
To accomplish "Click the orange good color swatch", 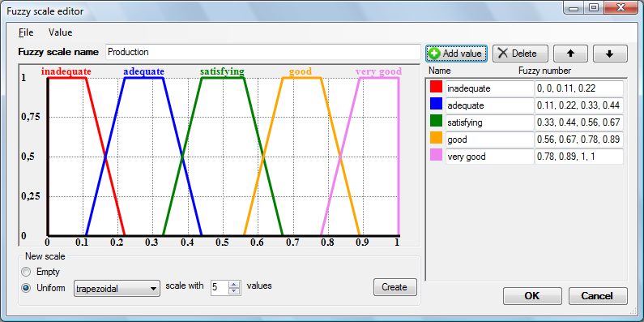I will coord(436,139).
